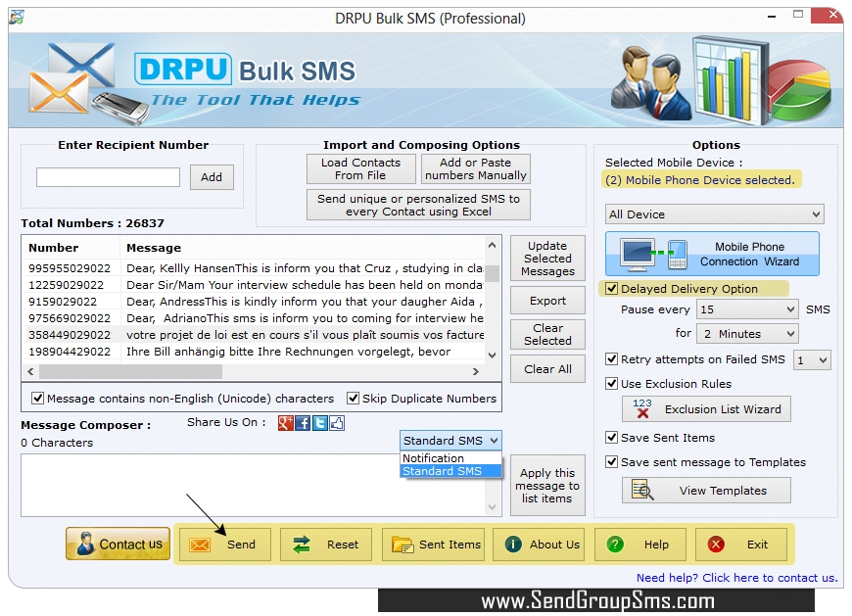This screenshot has height=616, width=852.
Task: Open the 2 Minutes duration dropdown
Action: 747,334
